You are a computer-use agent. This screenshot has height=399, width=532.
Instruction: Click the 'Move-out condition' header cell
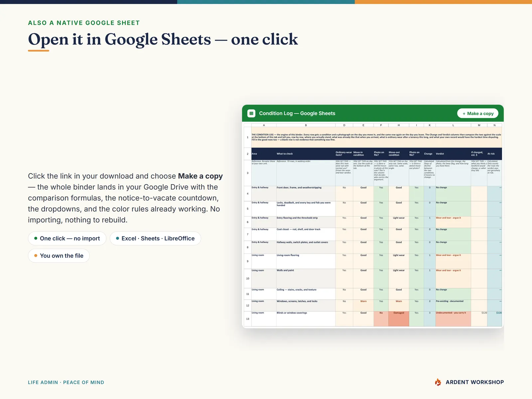click(398, 154)
